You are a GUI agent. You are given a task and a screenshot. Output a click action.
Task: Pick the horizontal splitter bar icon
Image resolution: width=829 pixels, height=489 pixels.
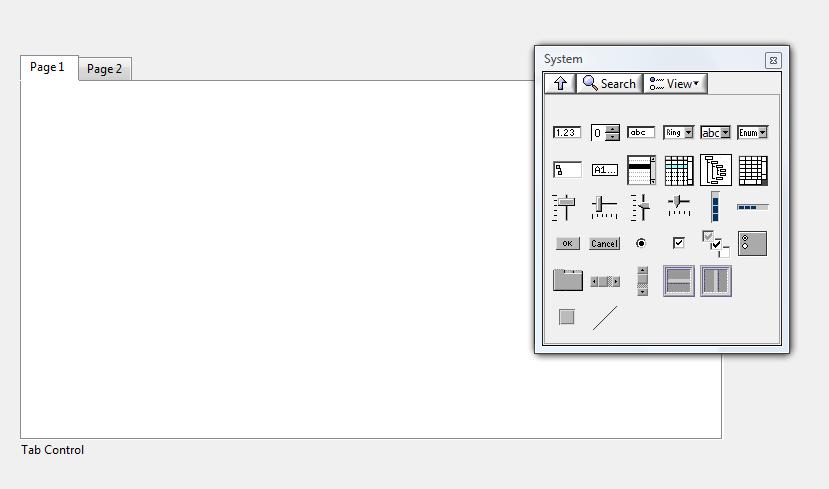click(x=678, y=281)
